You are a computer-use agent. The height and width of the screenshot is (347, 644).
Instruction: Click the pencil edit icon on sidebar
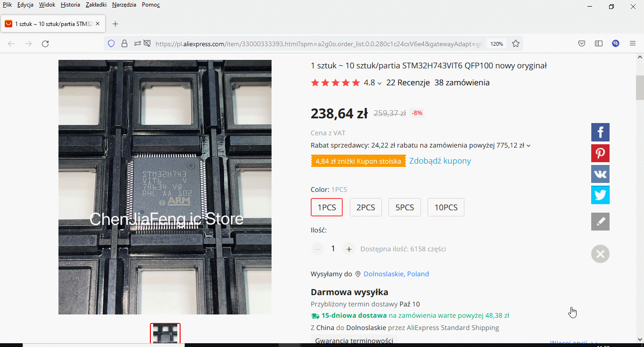click(x=600, y=222)
